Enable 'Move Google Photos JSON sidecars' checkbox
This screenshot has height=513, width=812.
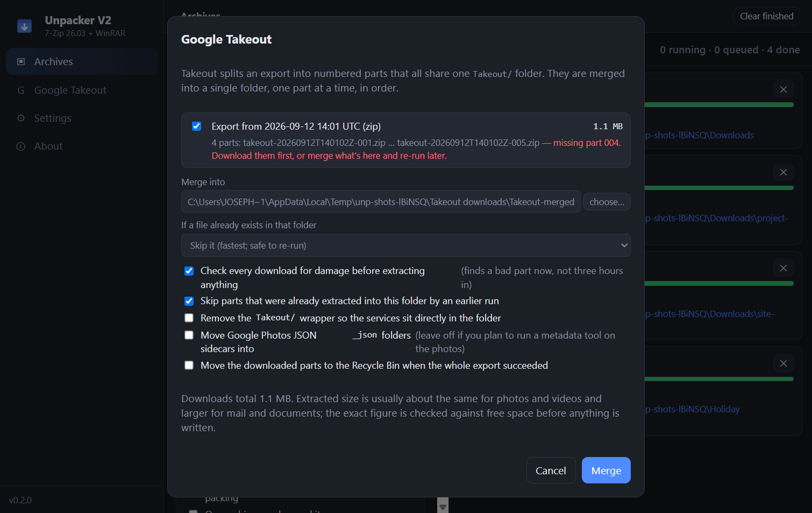pyautogui.click(x=189, y=335)
